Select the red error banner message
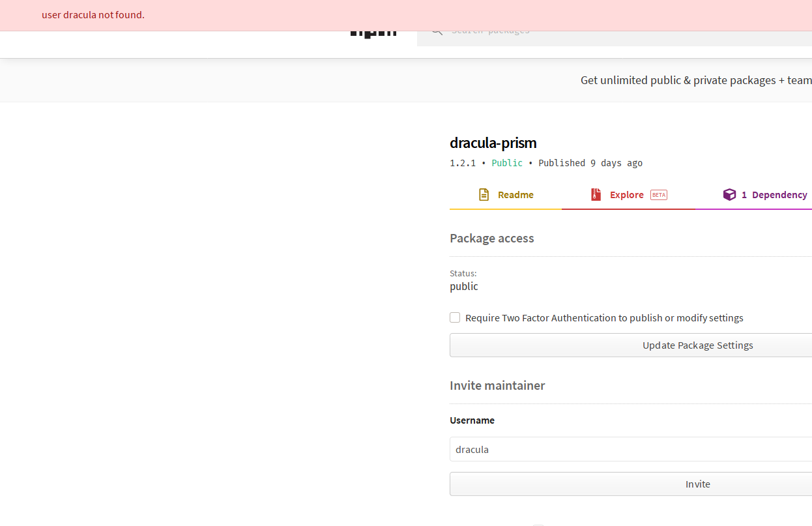The width and height of the screenshot is (812, 526). [93, 14]
